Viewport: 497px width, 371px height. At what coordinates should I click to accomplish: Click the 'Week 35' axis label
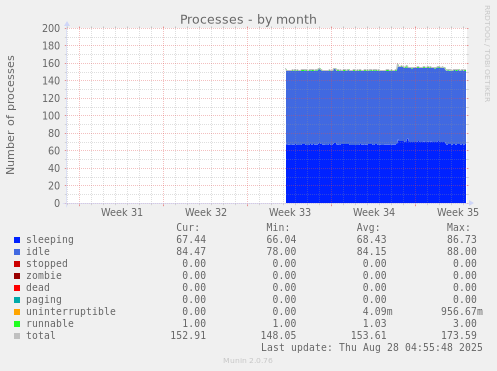click(x=458, y=212)
